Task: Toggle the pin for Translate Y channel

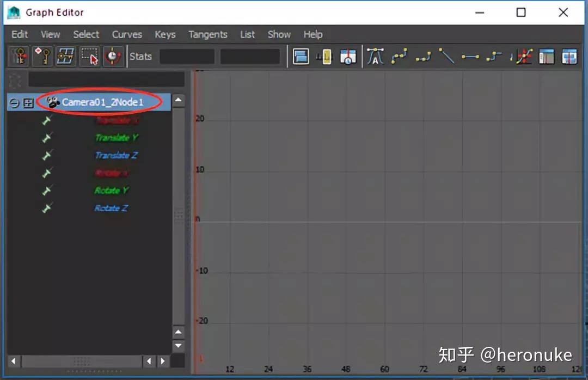Action: (47, 138)
